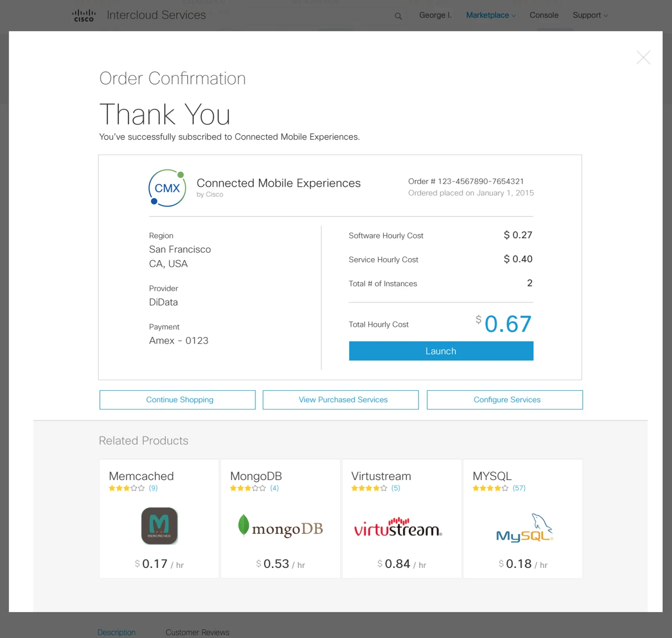Screen dimensions: 672x638
Task: Open MYSQL product title
Action: (x=492, y=476)
